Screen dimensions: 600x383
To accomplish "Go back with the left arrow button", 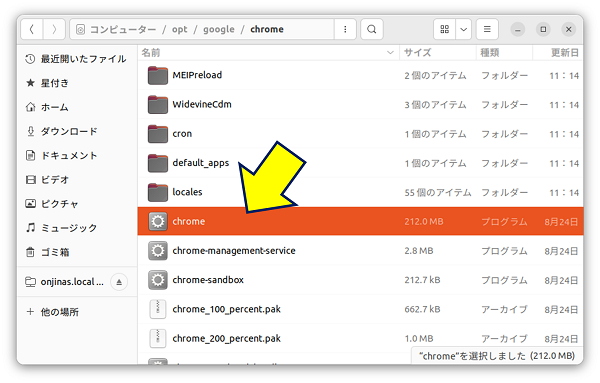I will [32, 29].
